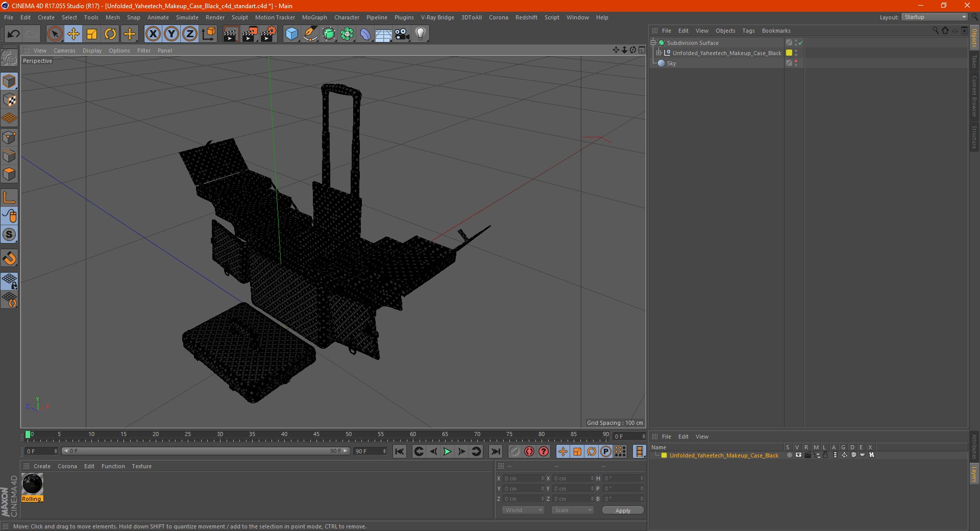Open the Tags menu in Object Manager

[748, 31]
